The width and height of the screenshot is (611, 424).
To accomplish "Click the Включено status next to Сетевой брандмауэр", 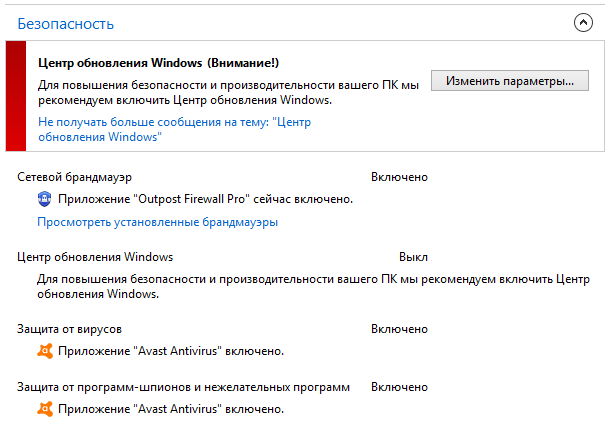I will pyautogui.click(x=399, y=177).
